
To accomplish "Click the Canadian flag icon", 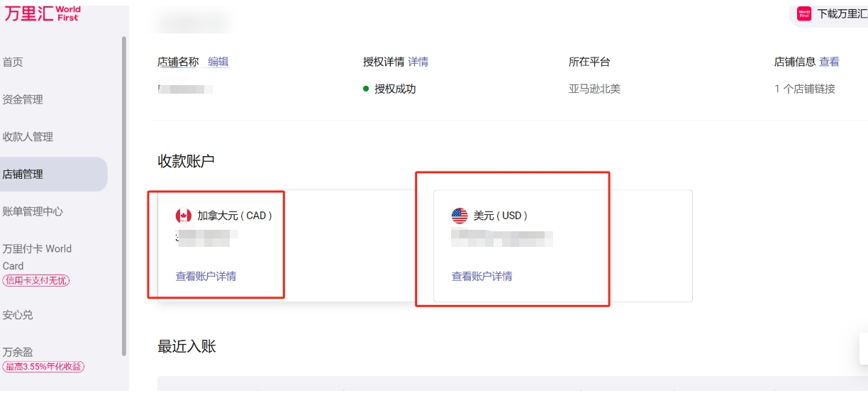I will click(184, 216).
